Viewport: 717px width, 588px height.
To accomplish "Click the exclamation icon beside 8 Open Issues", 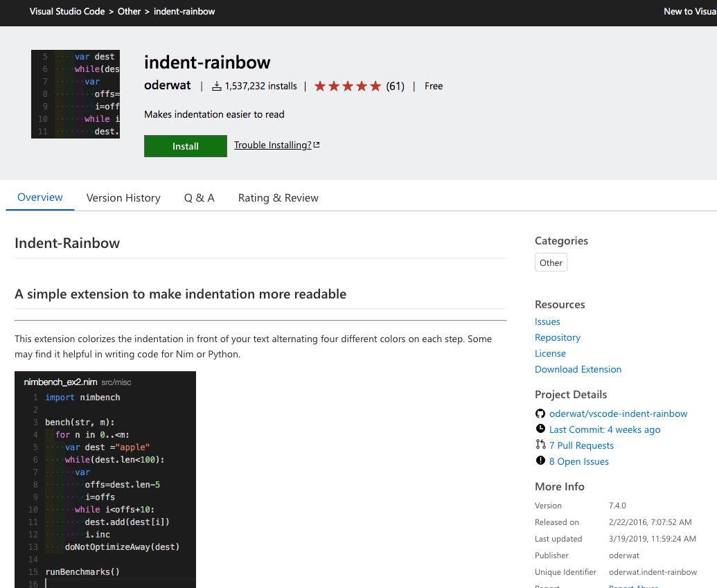I will (x=540, y=461).
